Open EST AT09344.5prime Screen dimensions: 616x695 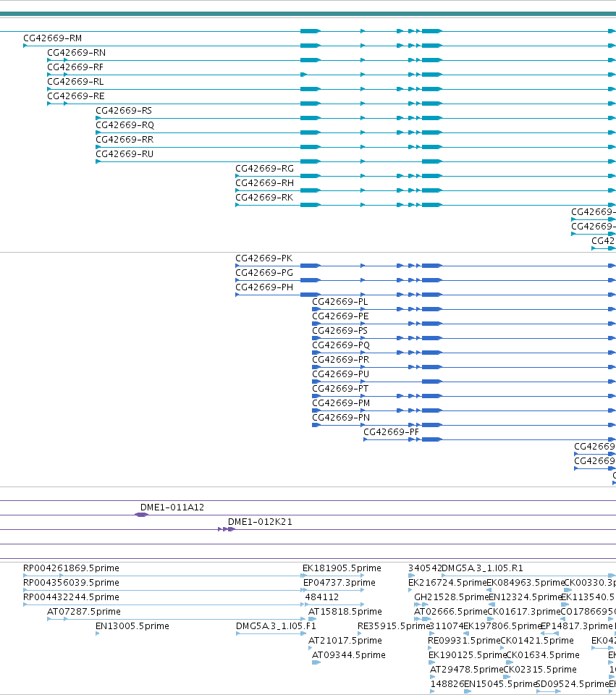tap(348, 655)
